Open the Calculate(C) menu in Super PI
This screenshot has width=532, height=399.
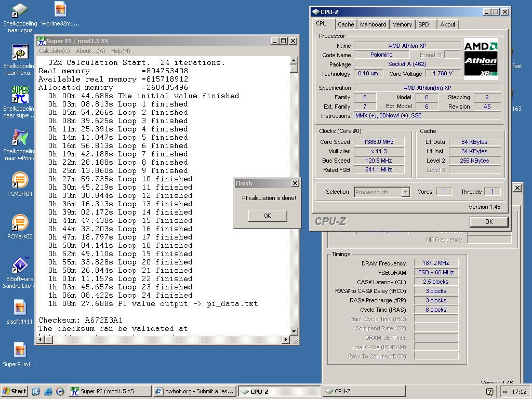(x=54, y=51)
